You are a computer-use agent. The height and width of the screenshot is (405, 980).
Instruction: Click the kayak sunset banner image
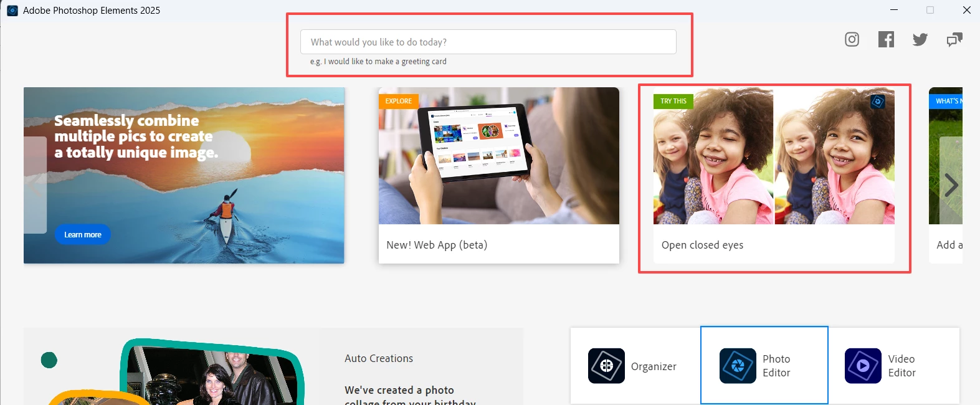(184, 175)
